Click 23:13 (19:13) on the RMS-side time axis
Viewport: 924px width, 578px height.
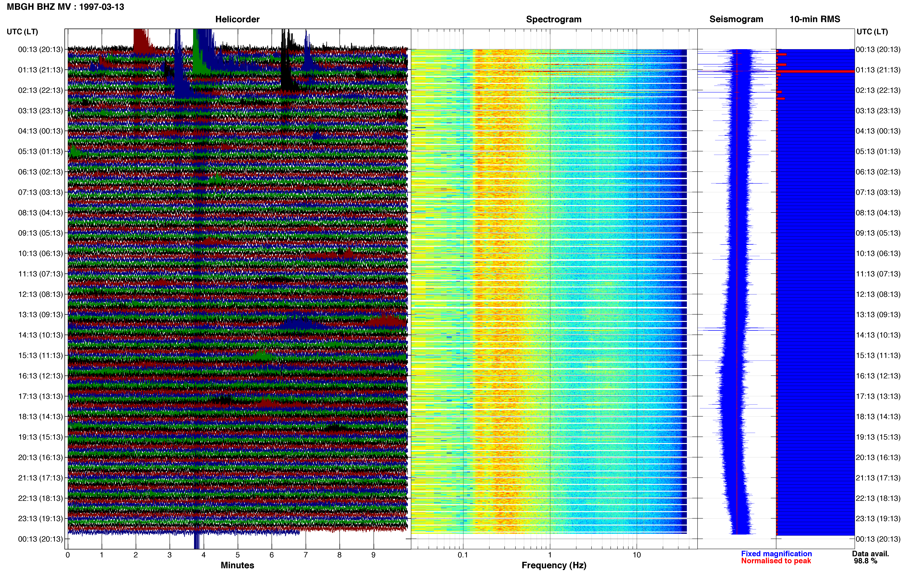[x=878, y=519]
